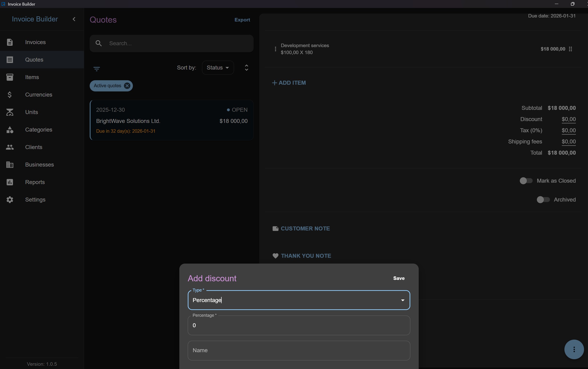Save the discount
The image size is (588, 369).
point(399,278)
